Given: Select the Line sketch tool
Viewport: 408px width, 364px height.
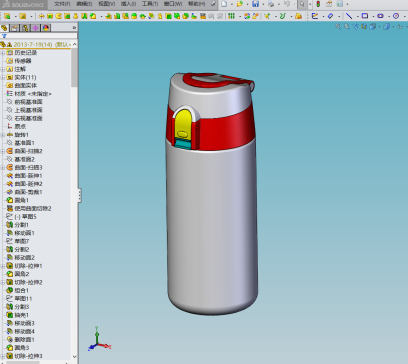Looking at the screenshot, I should coord(349,16).
